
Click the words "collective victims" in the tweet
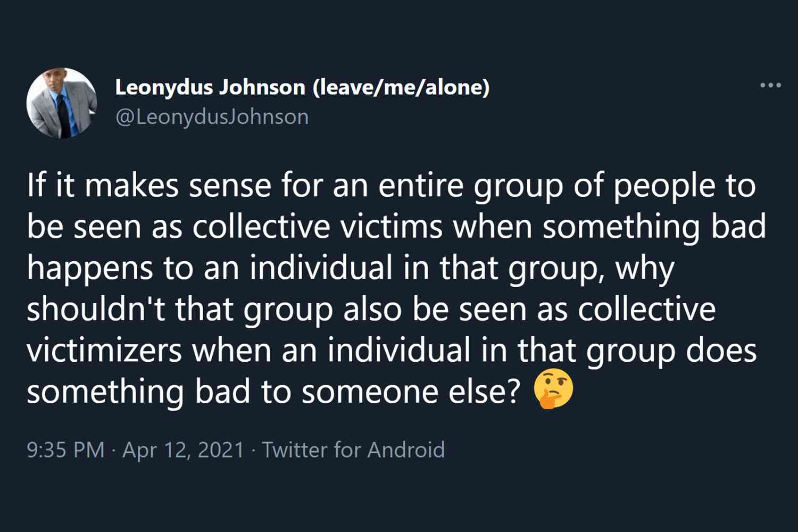click(318, 227)
